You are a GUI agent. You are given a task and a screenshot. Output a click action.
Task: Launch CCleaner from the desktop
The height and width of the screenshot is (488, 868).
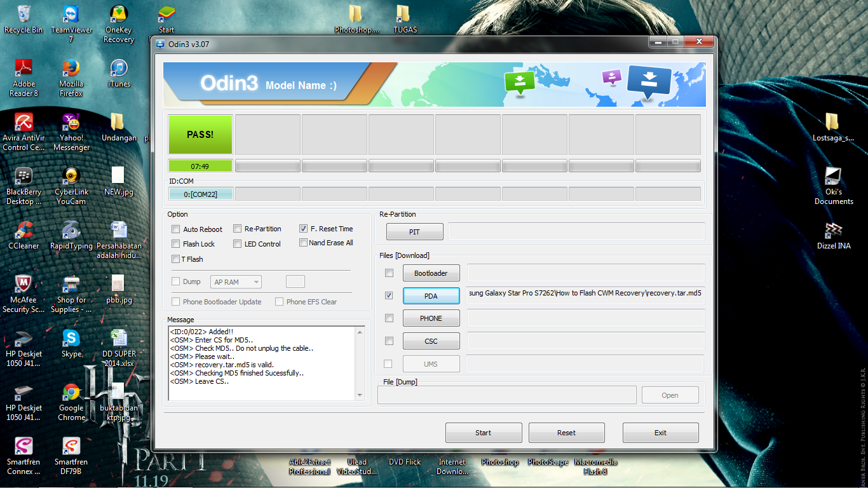click(24, 235)
